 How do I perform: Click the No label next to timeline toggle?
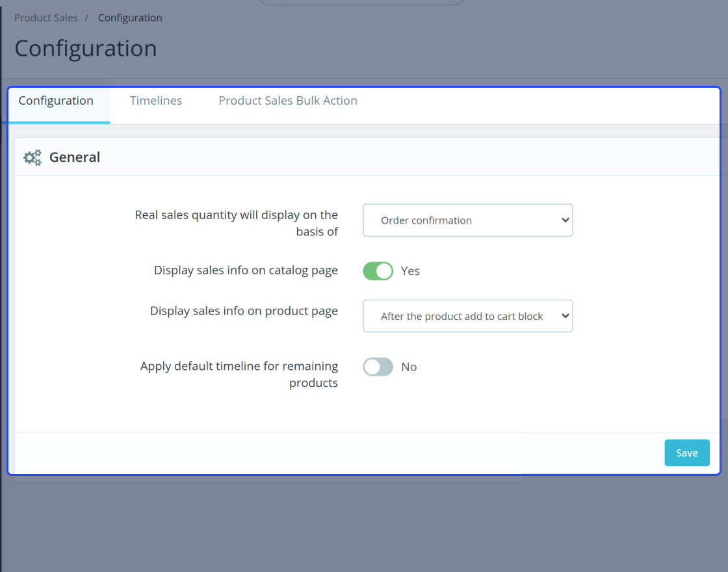[x=409, y=367]
